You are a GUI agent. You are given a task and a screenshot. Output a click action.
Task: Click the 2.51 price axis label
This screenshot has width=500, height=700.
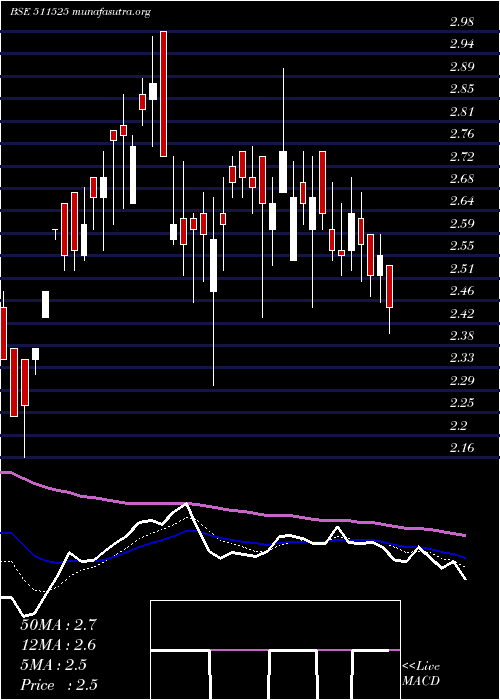click(x=462, y=269)
